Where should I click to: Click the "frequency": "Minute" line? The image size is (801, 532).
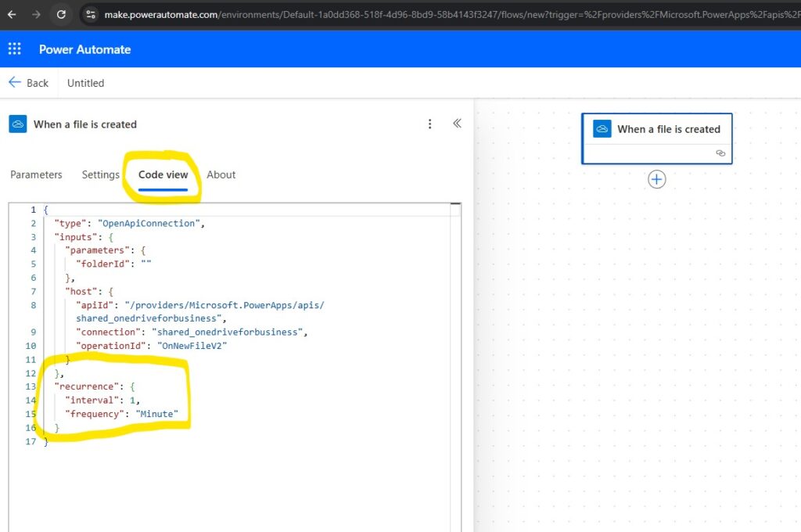121,414
